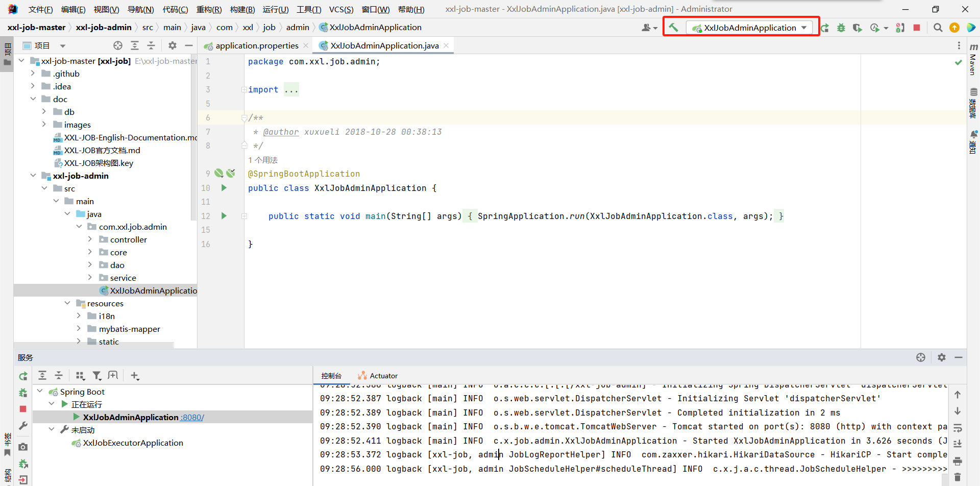Click xxl-job-admin breadcrumb
The height and width of the screenshot is (486, 980).
pos(104,28)
